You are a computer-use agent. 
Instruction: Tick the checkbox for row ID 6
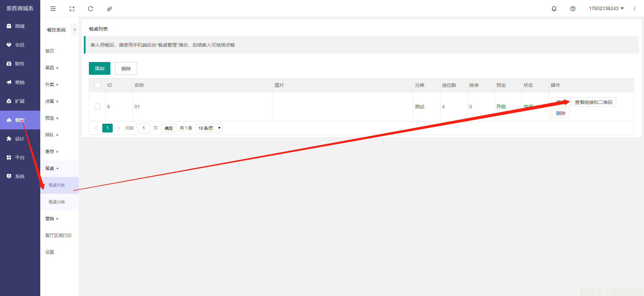tap(97, 107)
